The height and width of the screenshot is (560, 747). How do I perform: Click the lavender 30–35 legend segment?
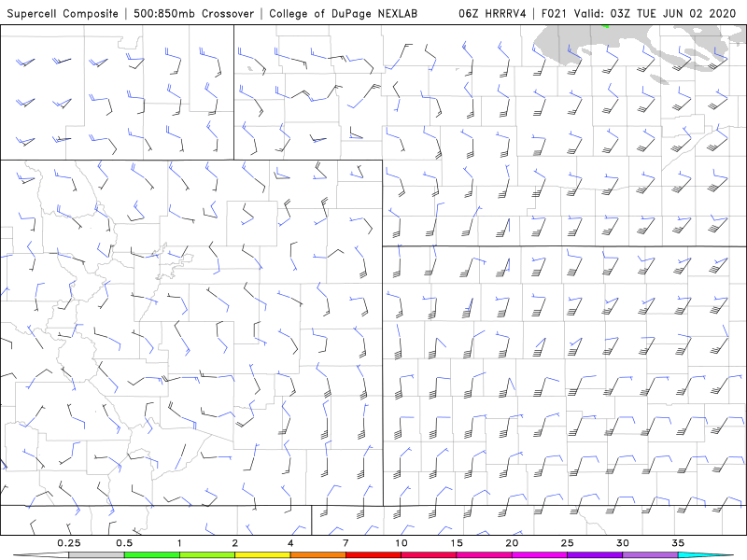pyautogui.click(x=650, y=555)
